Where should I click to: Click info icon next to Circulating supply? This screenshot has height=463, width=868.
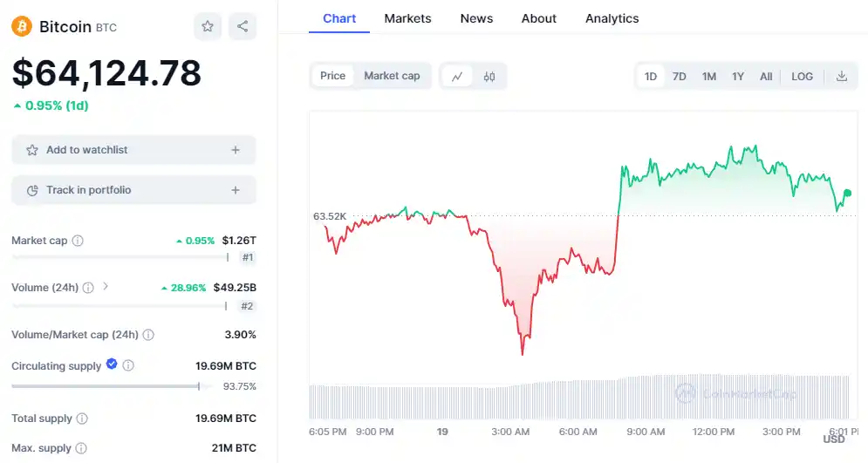(x=128, y=365)
